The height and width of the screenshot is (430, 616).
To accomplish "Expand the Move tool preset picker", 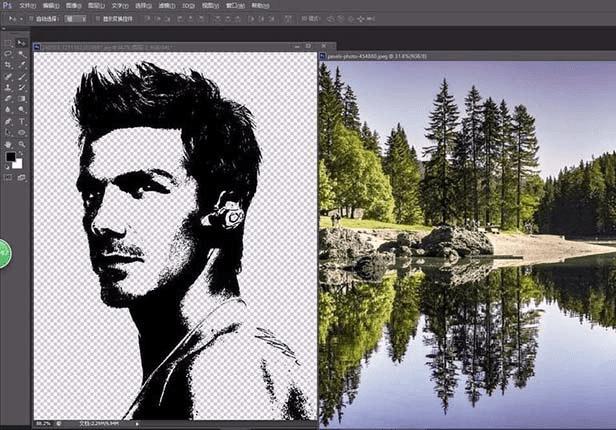I will pyautogui.click(x=19, y=19).
